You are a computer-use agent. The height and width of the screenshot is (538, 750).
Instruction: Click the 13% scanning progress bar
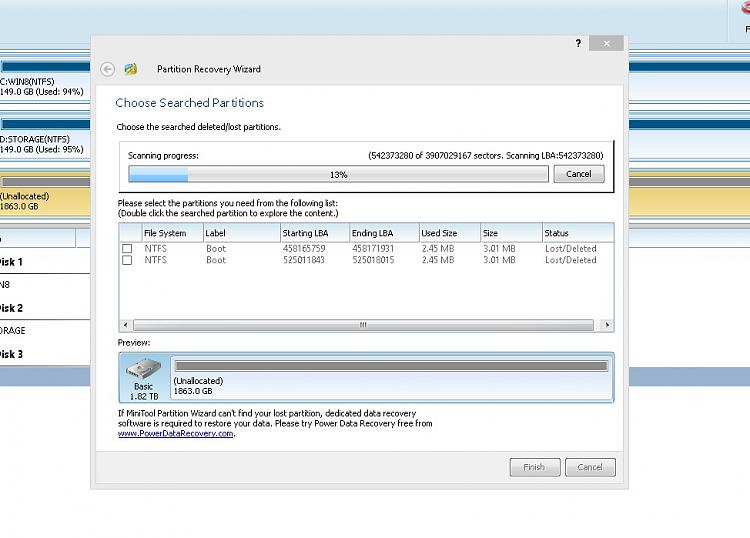click(338, 175)
